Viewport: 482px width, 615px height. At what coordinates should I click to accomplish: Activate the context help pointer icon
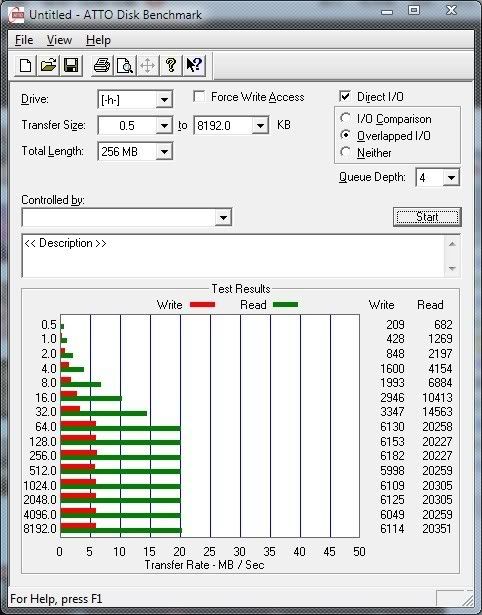point(194,65)
